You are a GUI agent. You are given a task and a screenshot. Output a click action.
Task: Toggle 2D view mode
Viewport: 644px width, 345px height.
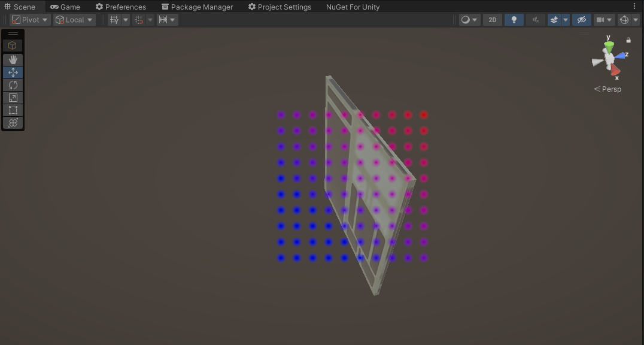pyautogui.click(x=492, y=20)
